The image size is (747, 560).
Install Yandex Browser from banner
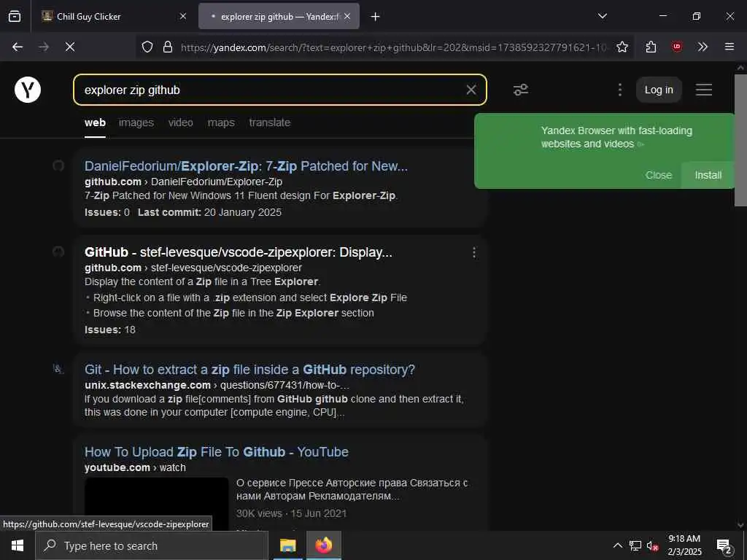coord(708,175)
